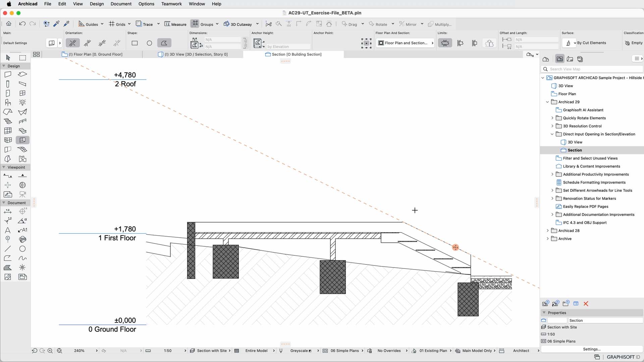Open the Teamwork menu
Image resolution: width=644 pixels, height=362 pixels.
[x=171, y=4]
